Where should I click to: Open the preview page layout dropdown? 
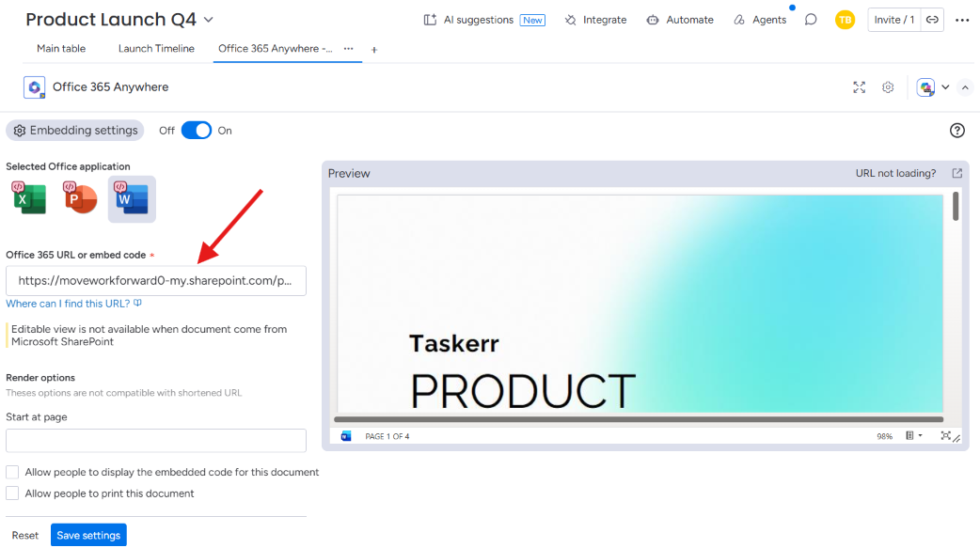coord(914,436)
